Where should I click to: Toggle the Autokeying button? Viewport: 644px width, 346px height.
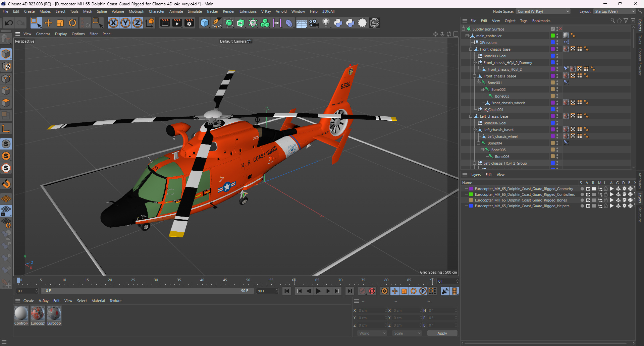point(372,291)
